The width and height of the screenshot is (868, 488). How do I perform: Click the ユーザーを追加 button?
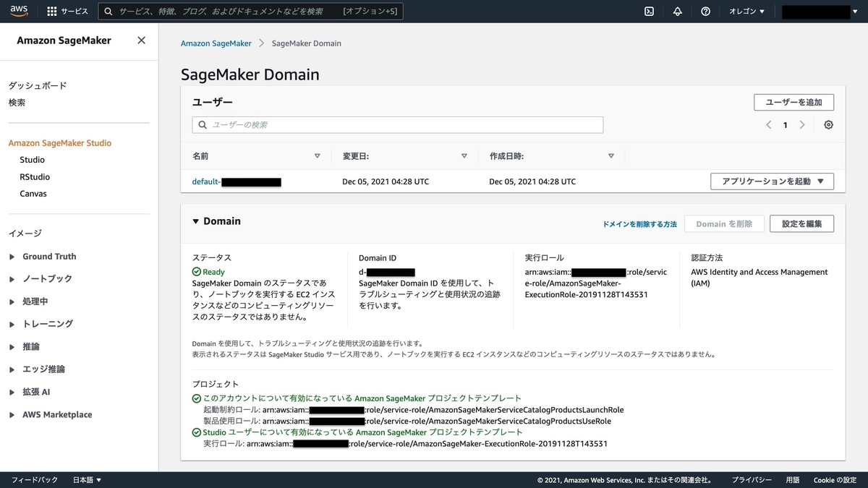point(793,102)
